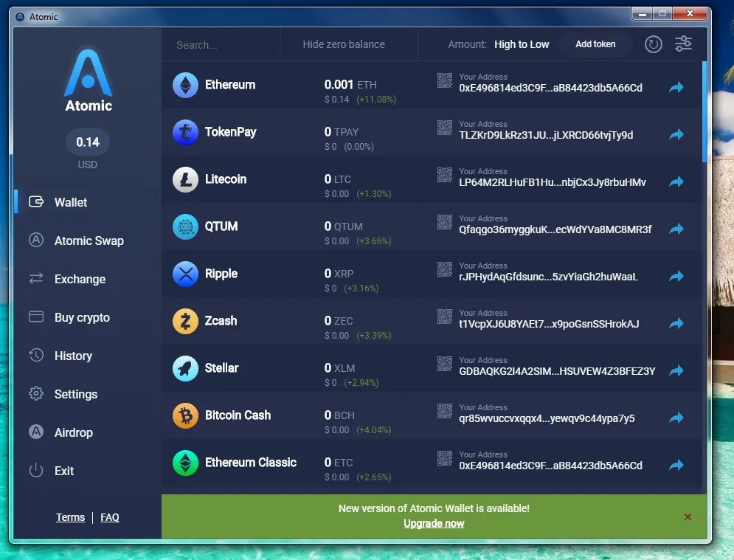View transaction History
The width and height of the screenshot is (734, 560).
pyautogui.click(x=73, y=356)
